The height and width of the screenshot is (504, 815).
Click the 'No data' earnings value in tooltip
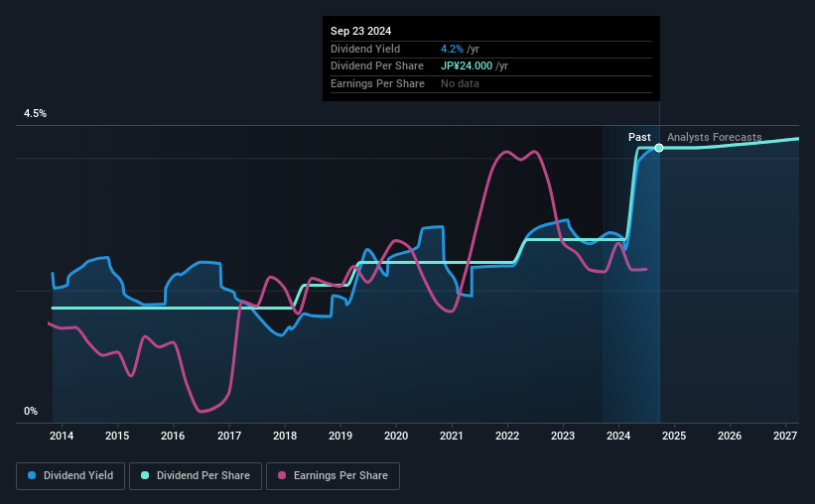point(460,83)
